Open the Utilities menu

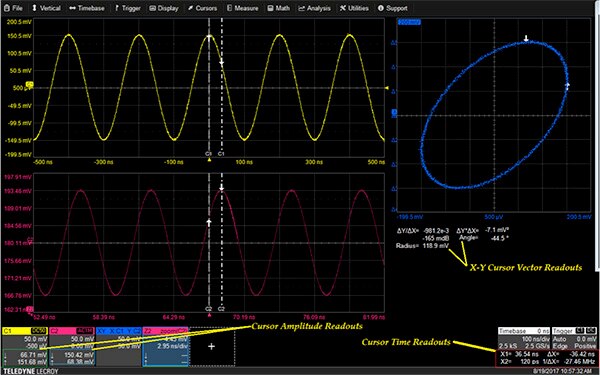pyautogui.click(x=354, y=8)
